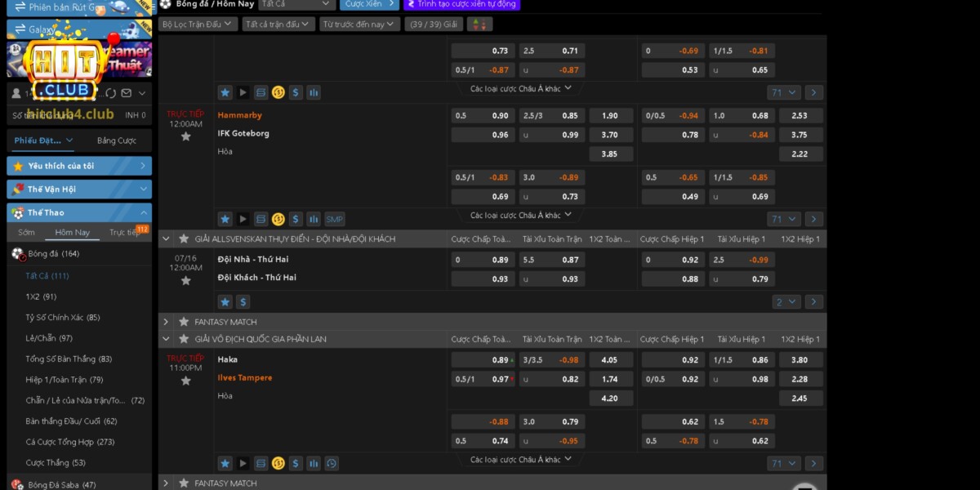Star the Giải Vô Địch Quốc Gia Phần Lan league

(184, 339)
